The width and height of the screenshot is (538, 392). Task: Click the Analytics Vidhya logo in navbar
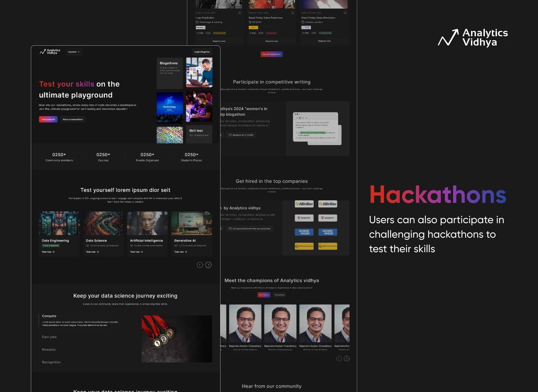[x=50, y=52]
